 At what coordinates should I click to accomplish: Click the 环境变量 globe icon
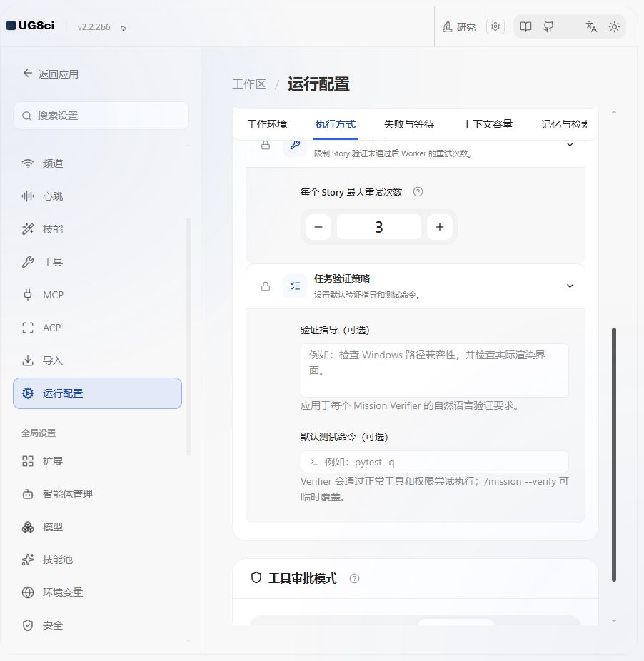click(x=28, y=592)
